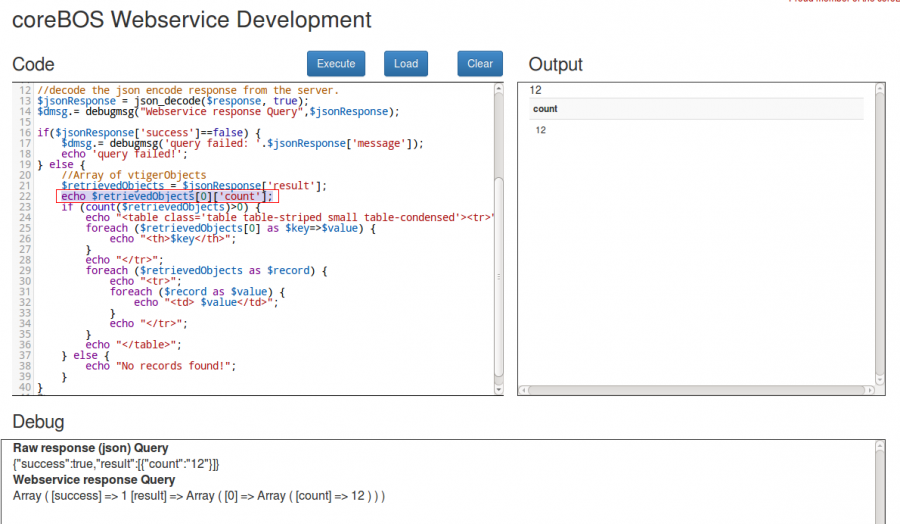Click the 'No records found!' echo line

coord(160,366)
